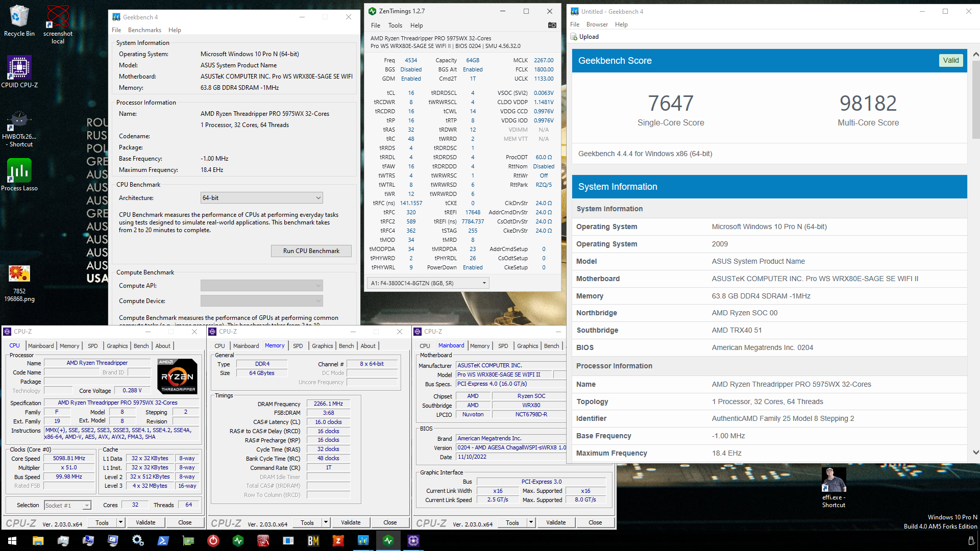Screen dimensions: 980x551
Task: Click Validate in the Mainboard-tab CPU-Z window
Action: 556,522
